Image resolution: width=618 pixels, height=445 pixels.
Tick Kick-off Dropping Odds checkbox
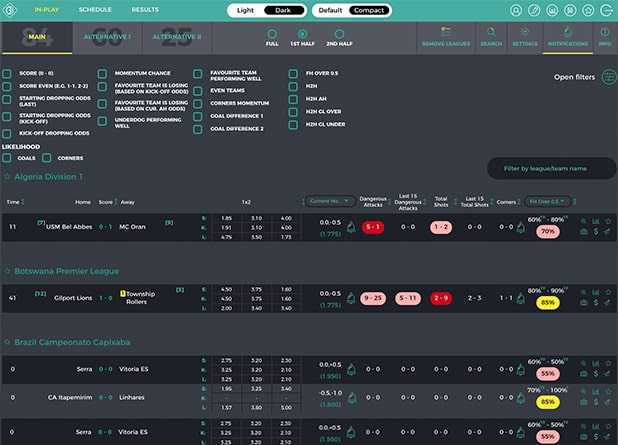(7, 134)
